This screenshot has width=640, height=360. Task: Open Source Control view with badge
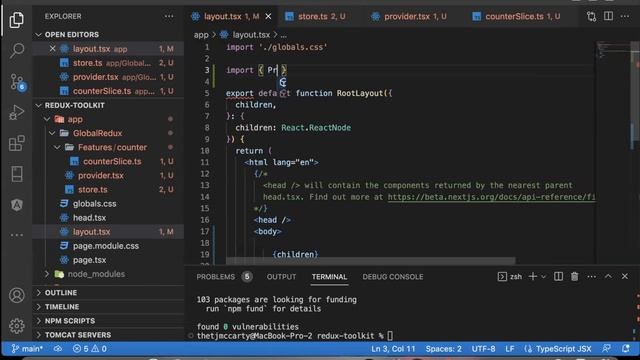point(17,82)
